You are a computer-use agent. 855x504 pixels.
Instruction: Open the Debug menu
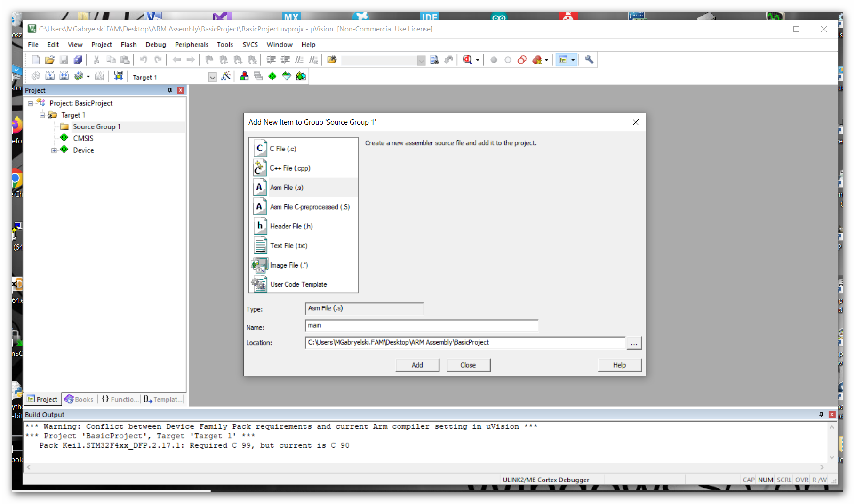point(156,45)
